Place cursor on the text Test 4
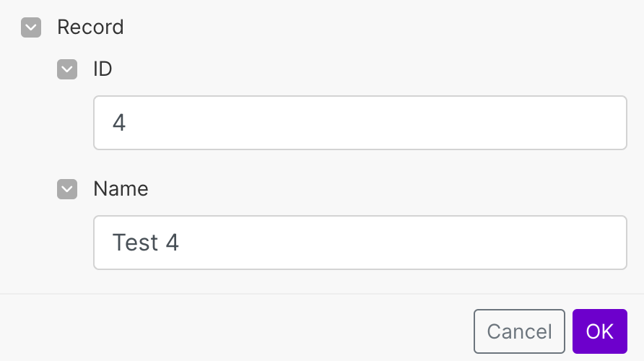 coord(145,243)
